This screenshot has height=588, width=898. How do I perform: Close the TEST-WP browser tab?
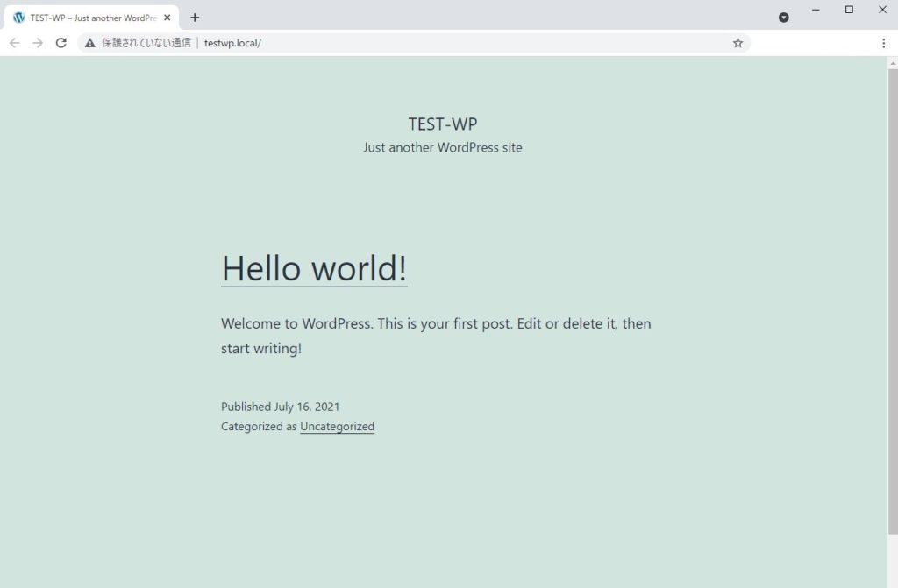click(167, 18)
